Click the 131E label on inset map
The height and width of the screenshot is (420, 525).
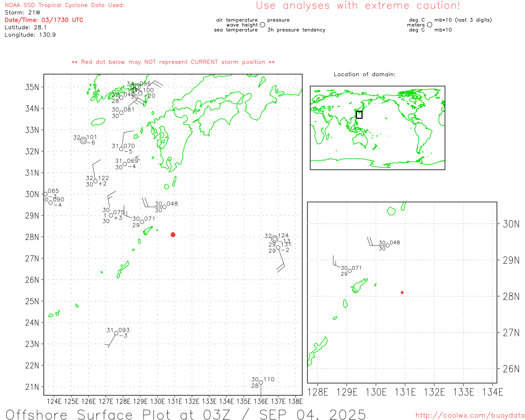[405, 392]
